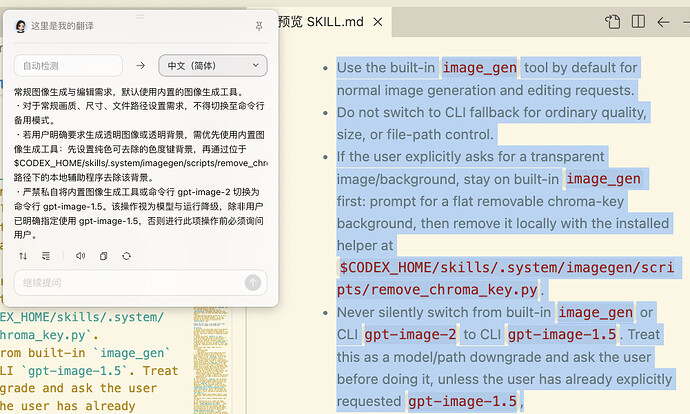Click pts/remove_chroma_key.py code in preview
The height and width of the screenshot is (414, 690).
coord(437,290)
